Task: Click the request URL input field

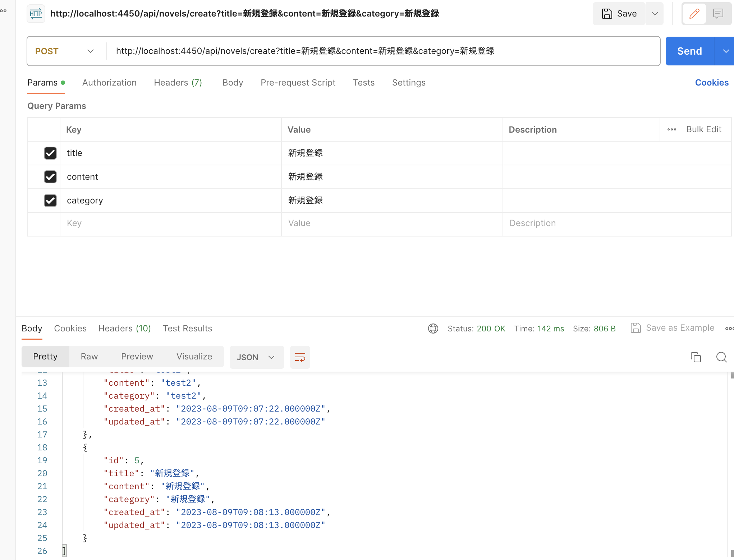Action: coord(383,51)
